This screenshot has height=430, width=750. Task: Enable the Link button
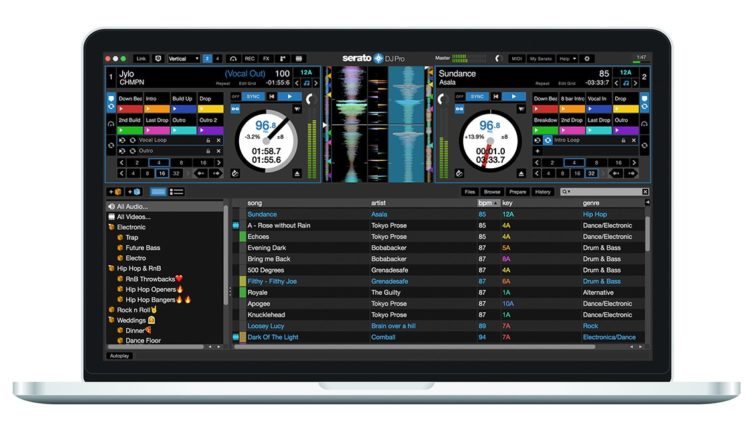(139, 59)
